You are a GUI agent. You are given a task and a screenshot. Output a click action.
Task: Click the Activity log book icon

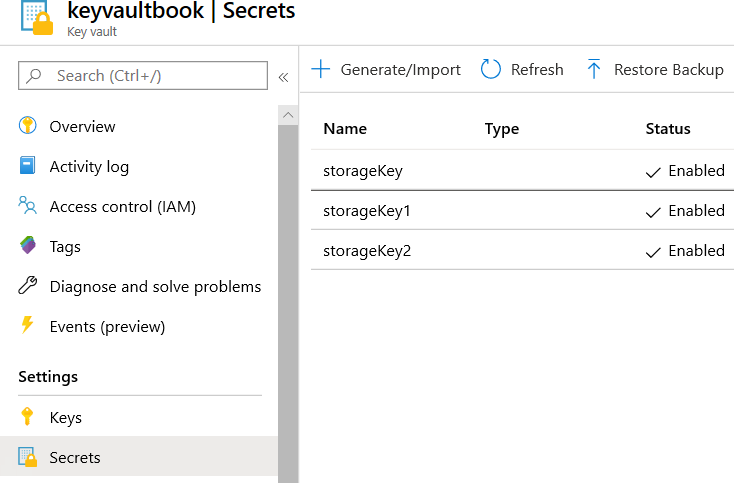[28, 167]
